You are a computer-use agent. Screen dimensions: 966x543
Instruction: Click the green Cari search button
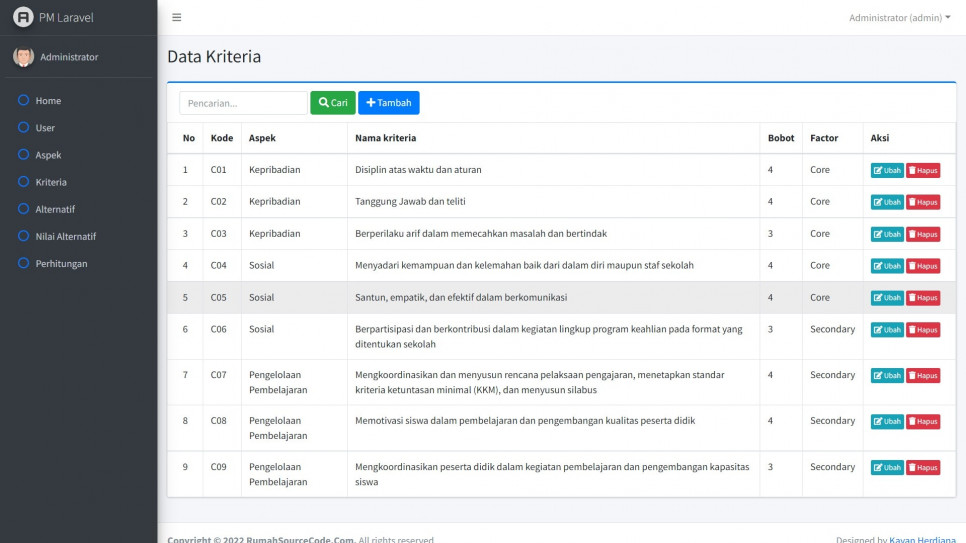click(x=333, y=103)
